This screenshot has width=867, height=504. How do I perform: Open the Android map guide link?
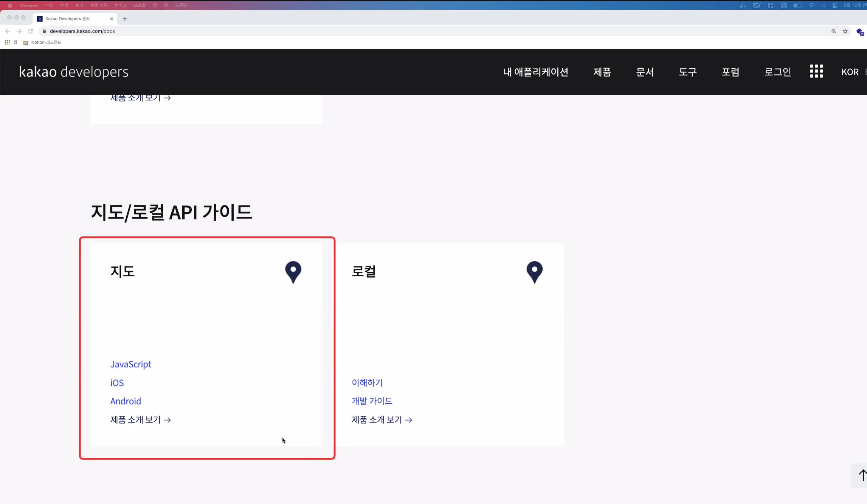click(126, 401)
